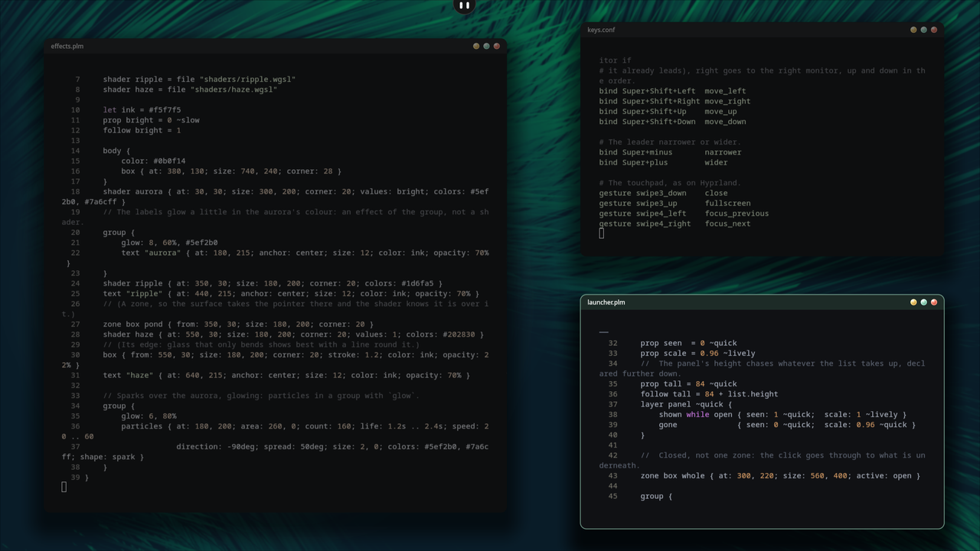Click the green button in effects.plm title bar
Screen dimensions: 980x551
click(486, 46)
